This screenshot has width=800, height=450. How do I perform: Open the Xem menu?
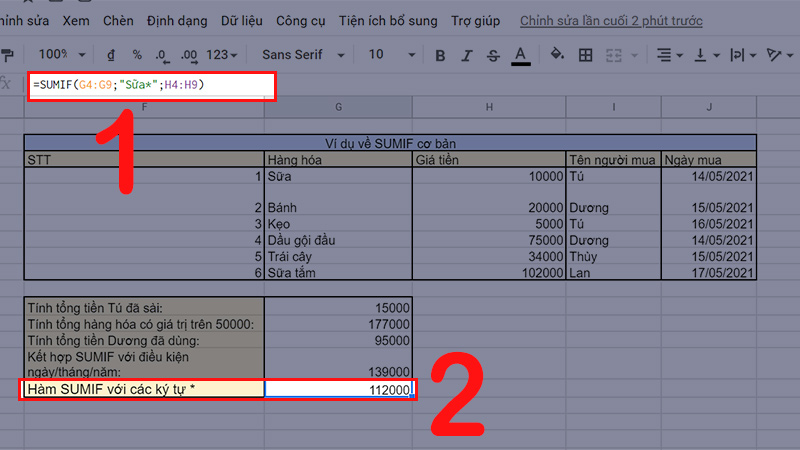point(76,21)
